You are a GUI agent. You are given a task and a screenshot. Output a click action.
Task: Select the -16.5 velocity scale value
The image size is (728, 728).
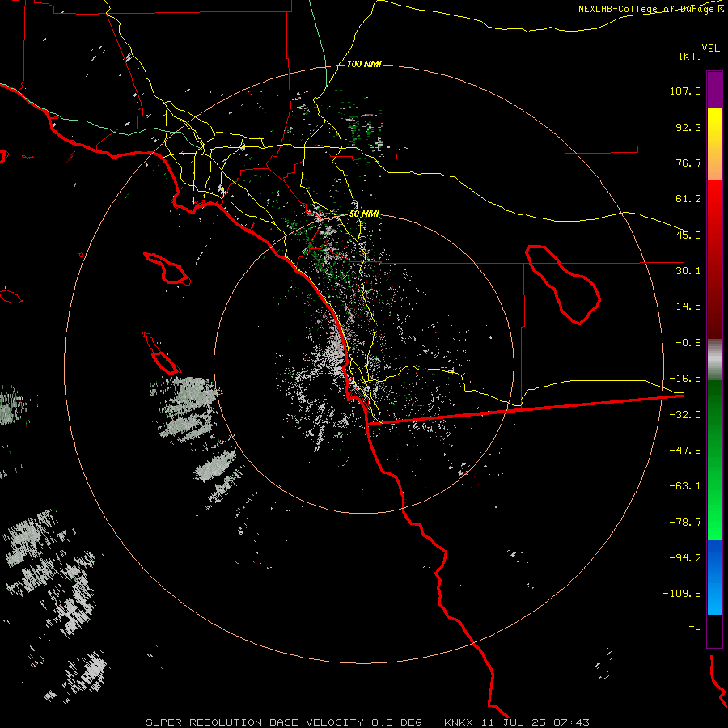[x=685, y=379]
